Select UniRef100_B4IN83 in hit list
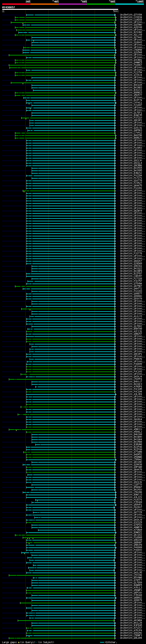146x644 pixels. click(131, 87)
